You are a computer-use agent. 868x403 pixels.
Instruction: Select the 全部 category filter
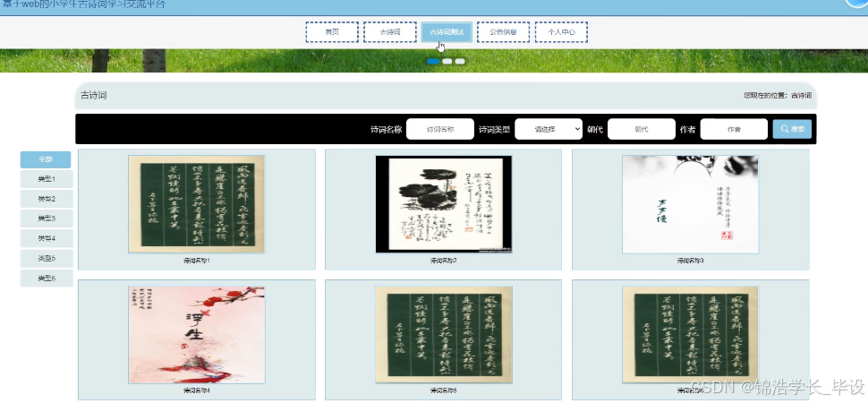point(46,159)
